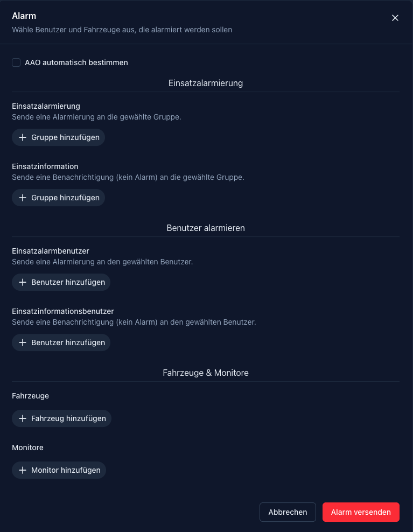
Task: Enable the AAO automatisch bestimmen checkbox
Action: (x=16, y=62)
